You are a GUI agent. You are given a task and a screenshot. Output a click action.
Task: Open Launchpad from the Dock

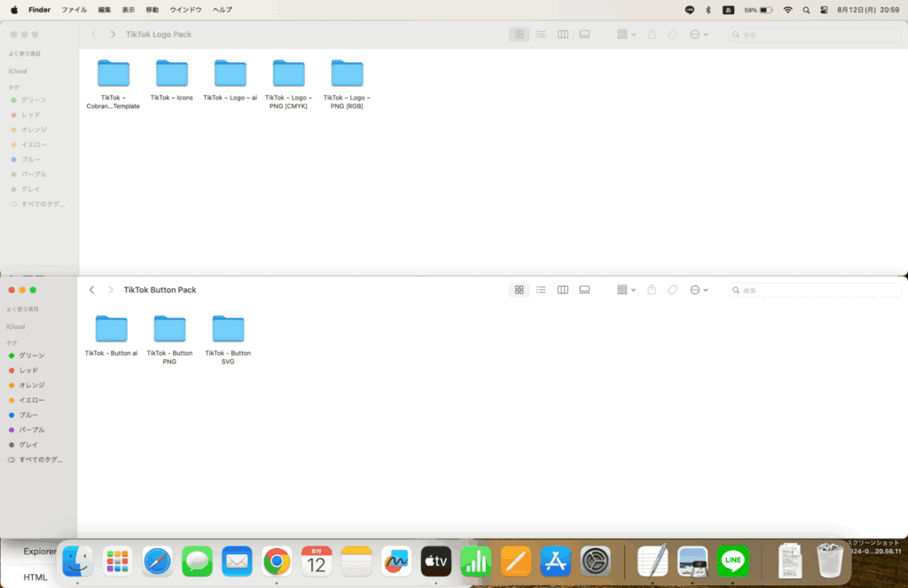(x=118, y=561)
